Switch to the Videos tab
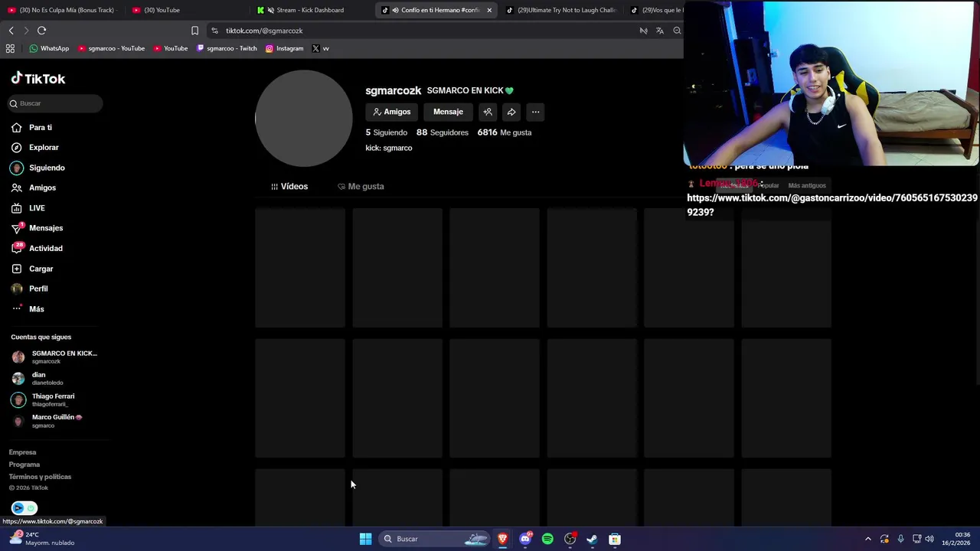This screenshot has height=551, width=980. pyautogui.click(x=289, y=187)
